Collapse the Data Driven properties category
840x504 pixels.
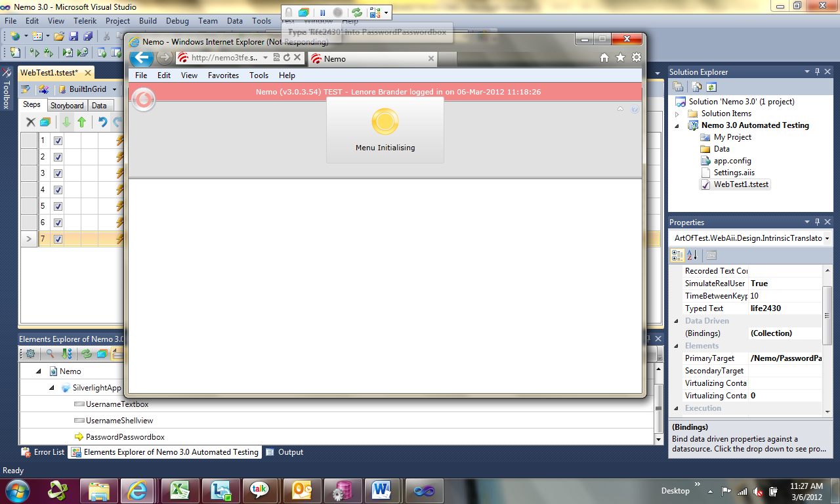pyautogui.click(x=677, y=321)
